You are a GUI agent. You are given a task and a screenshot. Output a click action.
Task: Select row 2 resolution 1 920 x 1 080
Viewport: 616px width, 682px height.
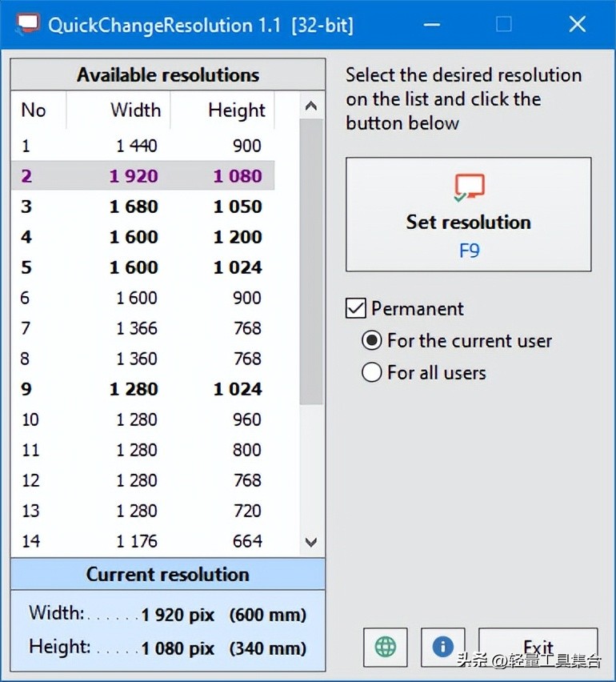tap(142, 176)
